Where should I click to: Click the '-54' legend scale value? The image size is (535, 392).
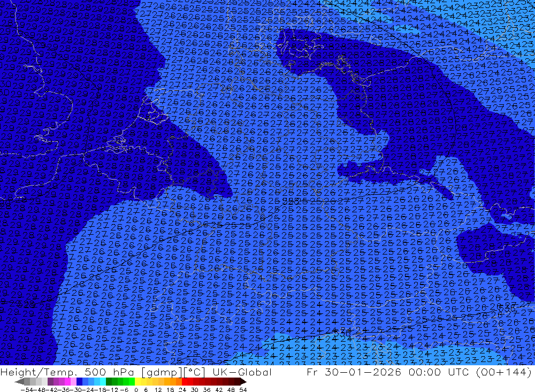point(27,390)
